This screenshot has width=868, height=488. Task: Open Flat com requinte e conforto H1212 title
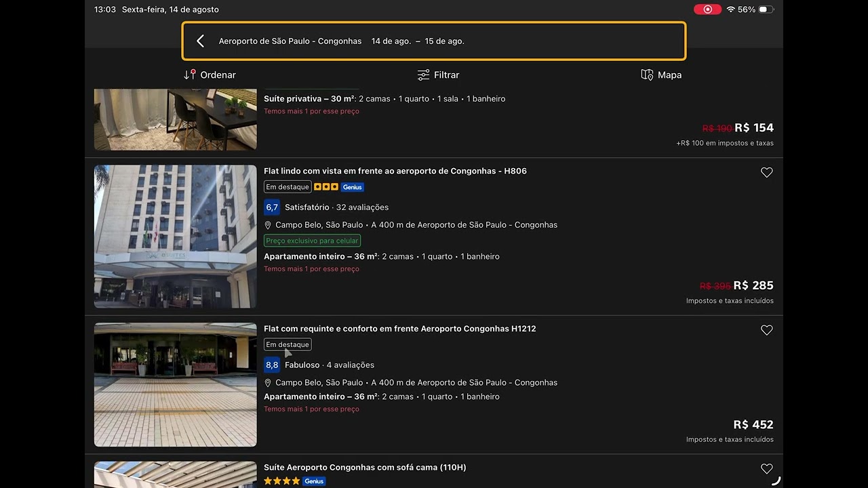pos(400,329)
